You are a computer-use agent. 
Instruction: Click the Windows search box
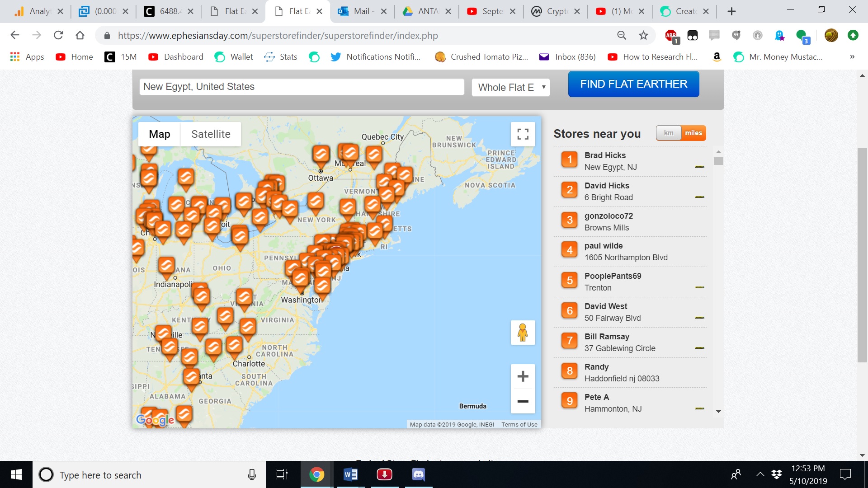(149, 474)
